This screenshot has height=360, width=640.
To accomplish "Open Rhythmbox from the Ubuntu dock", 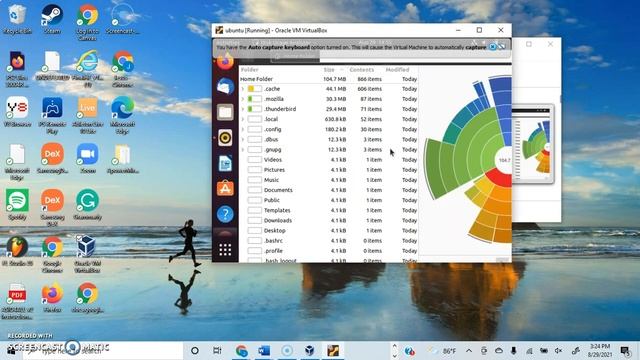I will pyautogui.click(x=225, y=138).
